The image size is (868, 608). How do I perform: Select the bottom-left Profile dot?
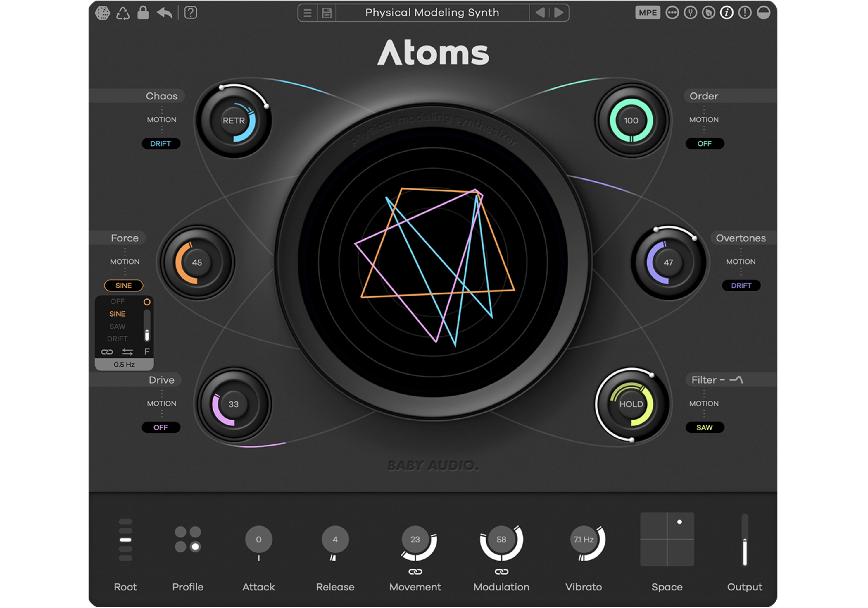181,547
